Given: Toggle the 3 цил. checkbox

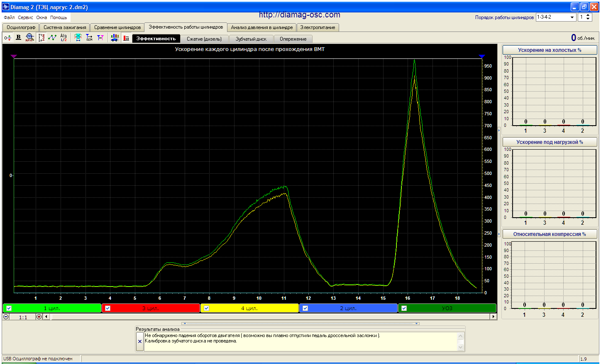Looking at the screenshot, I should [x=108, y=308].
